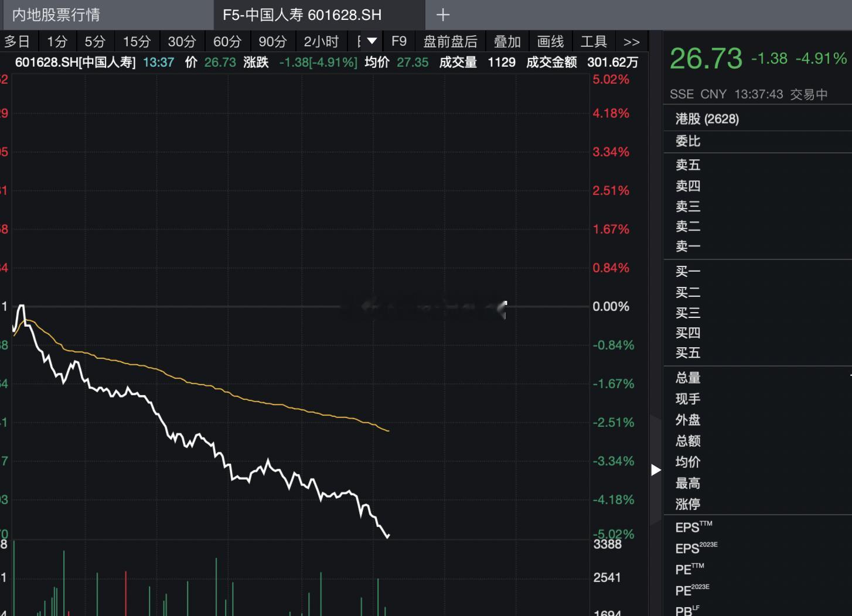The width and height of the screenshot is (852, 616).
Task: Show more toolbar options with >>
Action: point(631,42)
